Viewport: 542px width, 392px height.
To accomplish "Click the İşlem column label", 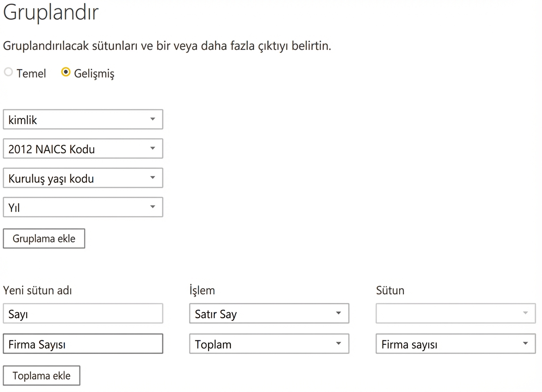I will (202, 290).
